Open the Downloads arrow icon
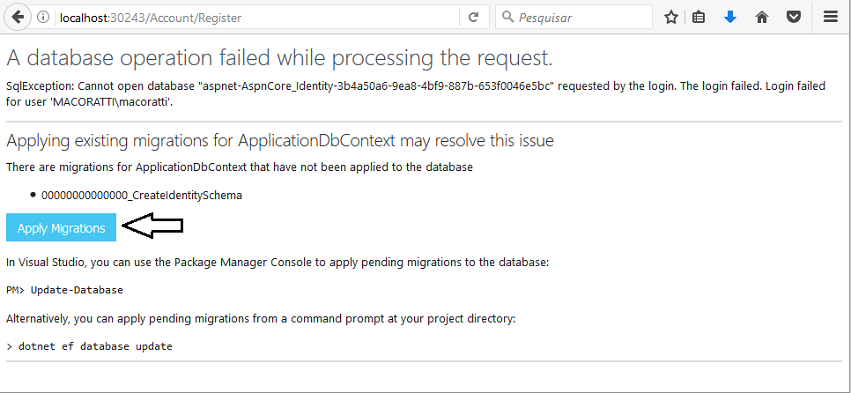Viewport: 851px width, 393px height. tap(731, 17)
